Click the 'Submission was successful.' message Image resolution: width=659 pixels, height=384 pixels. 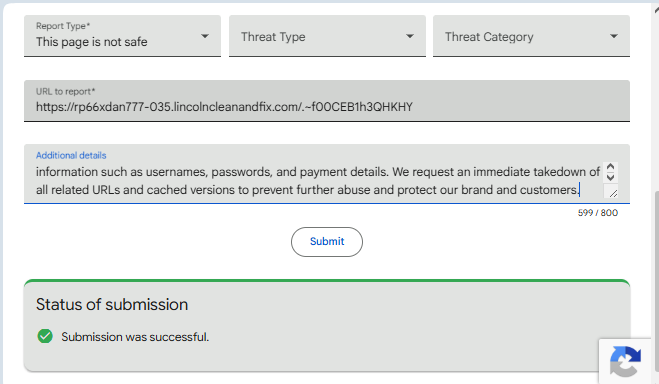coord(135,337)
